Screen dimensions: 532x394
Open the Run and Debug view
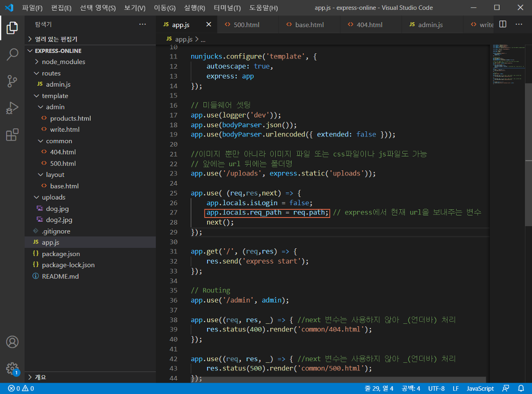click(x=12, y=108)
